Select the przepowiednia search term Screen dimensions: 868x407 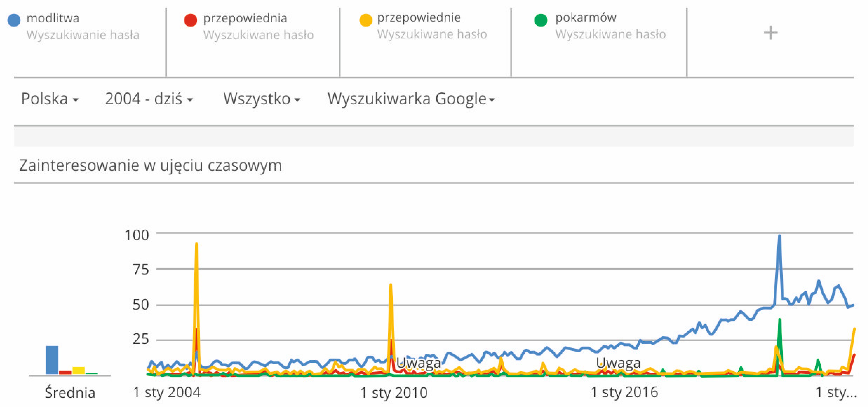(245, 18)
